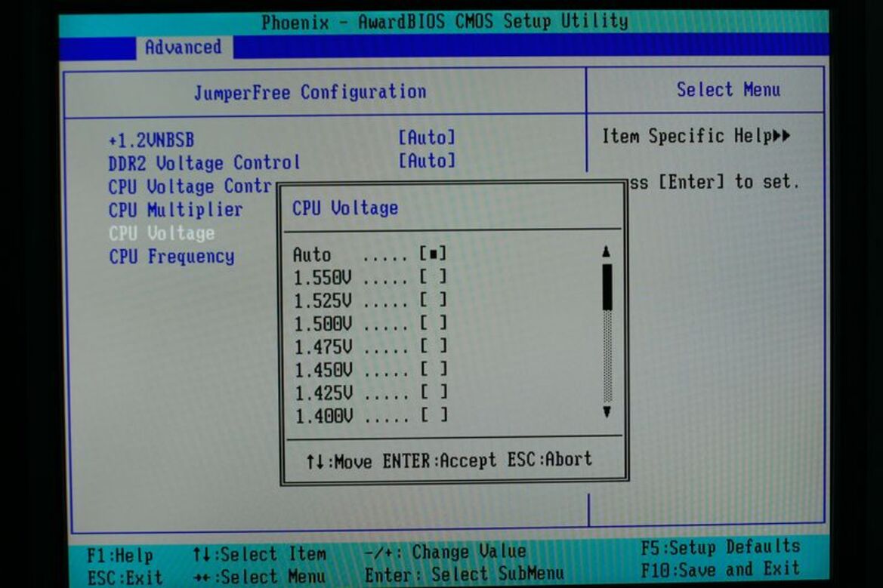Select the CPU Voltage Control entry
The height and width of the screenshot is (588, 883).
[190, 186]
